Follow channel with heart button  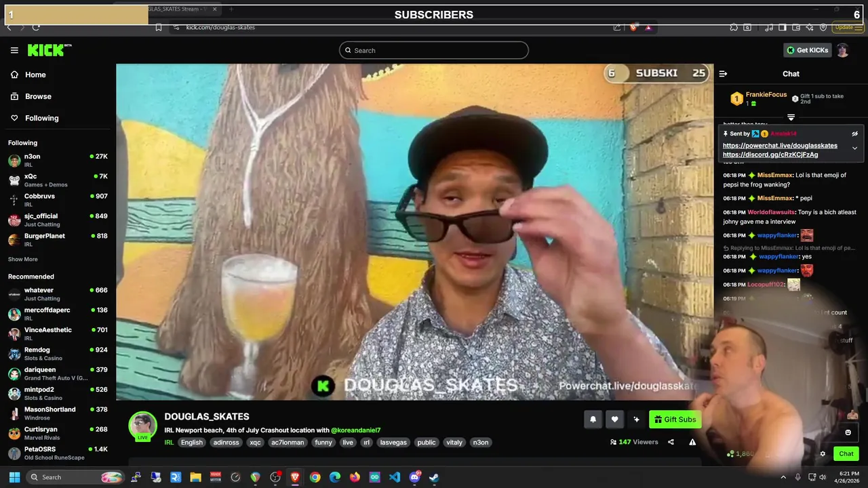pyautogui.click(x=614, y=420)
